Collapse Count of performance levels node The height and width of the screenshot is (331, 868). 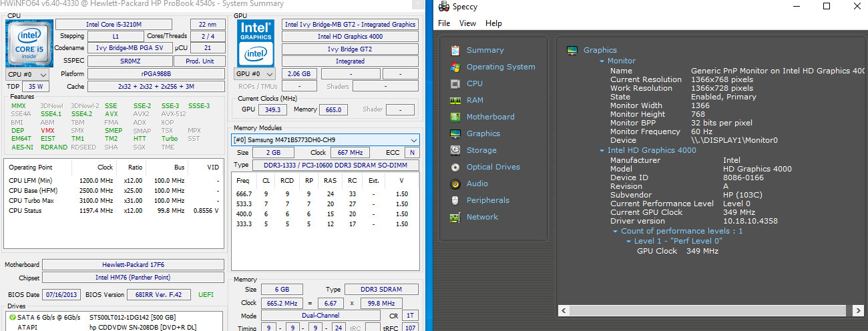tap(615, 232)
